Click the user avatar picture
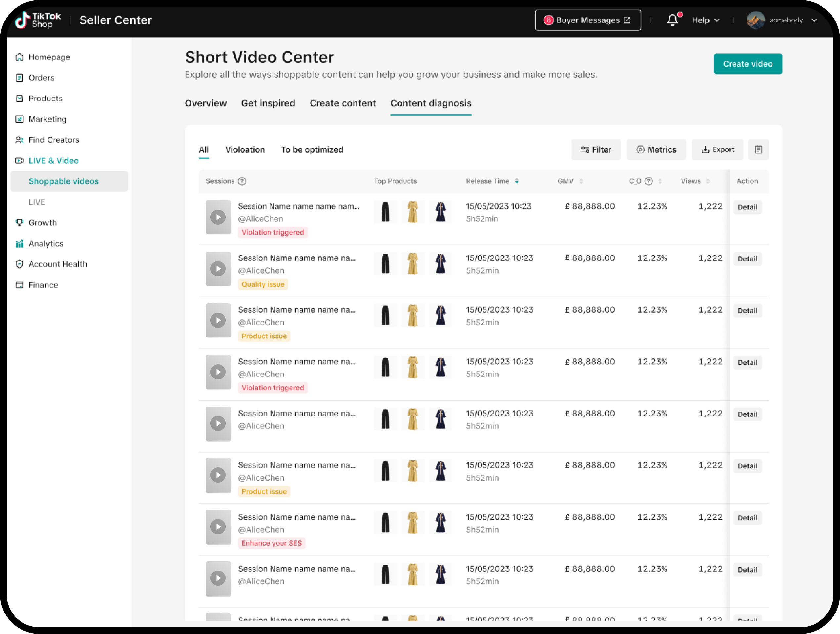This screenshot has width=840, height=634. 755,20
